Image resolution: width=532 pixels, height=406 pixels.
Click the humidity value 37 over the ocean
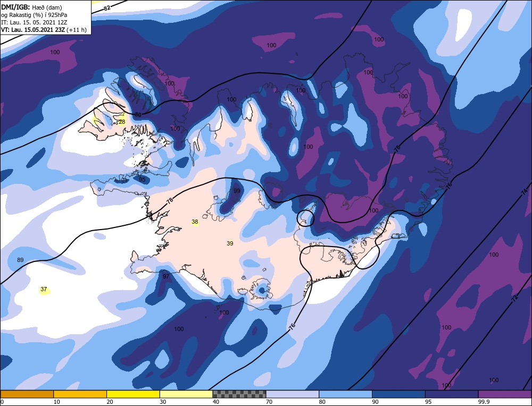(x=44, y=290)
